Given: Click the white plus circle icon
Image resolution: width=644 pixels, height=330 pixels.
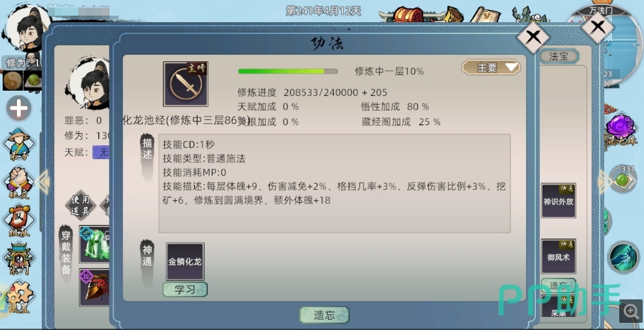Looking at the screenshot, I should tap(19, 109).
